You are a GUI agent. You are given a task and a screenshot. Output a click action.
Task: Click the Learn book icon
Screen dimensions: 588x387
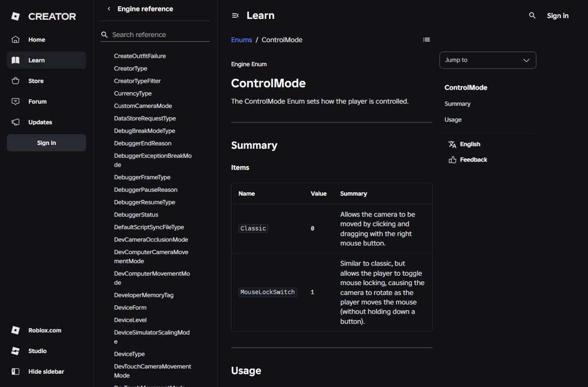coord(16,60)
